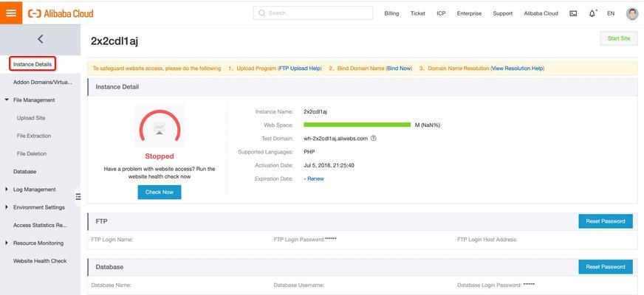Select Instance Details in the sidebar
The image size is (644, 295).
click(x=32, y=64)
